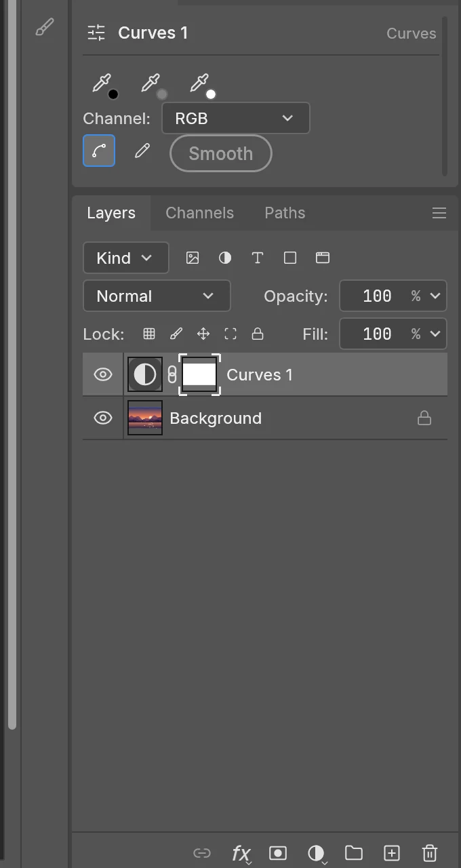Select the pencil draw curve tool

(142, 151)
